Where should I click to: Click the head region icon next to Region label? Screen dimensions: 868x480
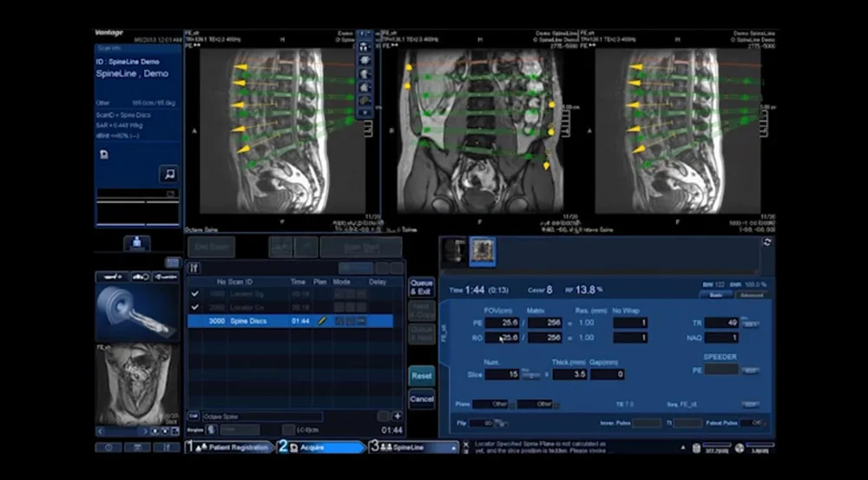pyautogui.click(x=212, y=430)
